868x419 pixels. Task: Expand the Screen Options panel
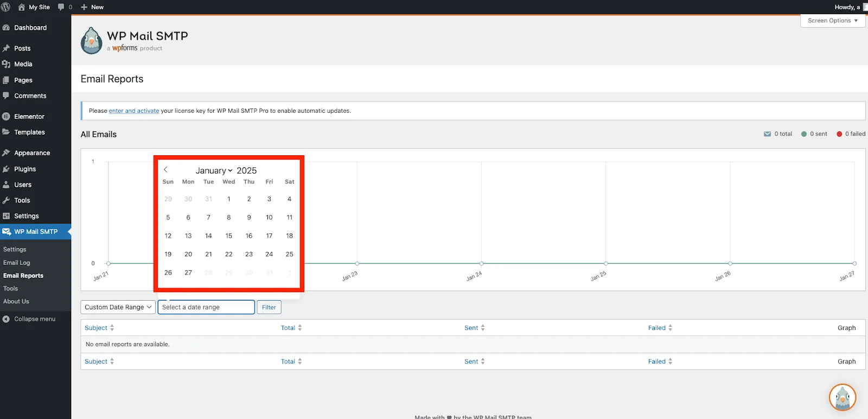click(832, 21)
